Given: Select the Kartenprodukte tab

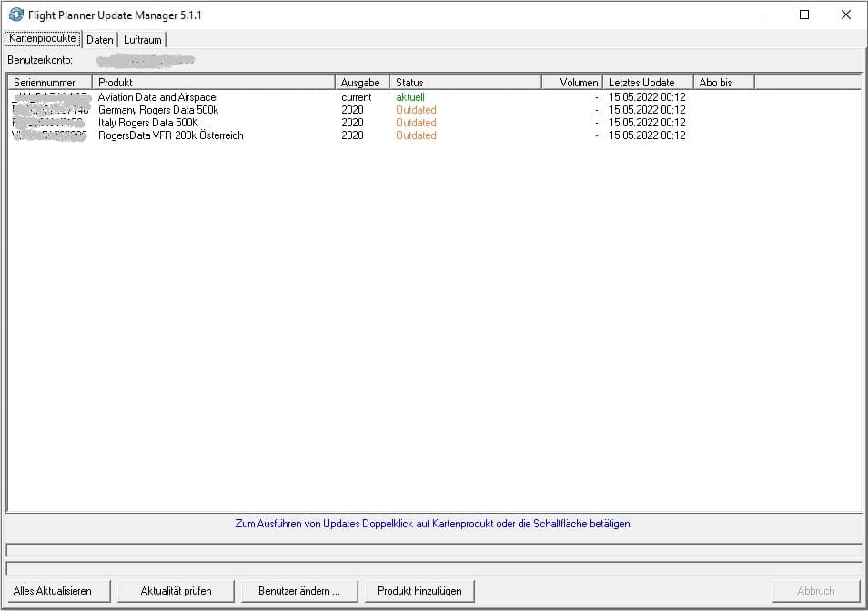Looking at the screenshot, I should click(42, 39).
